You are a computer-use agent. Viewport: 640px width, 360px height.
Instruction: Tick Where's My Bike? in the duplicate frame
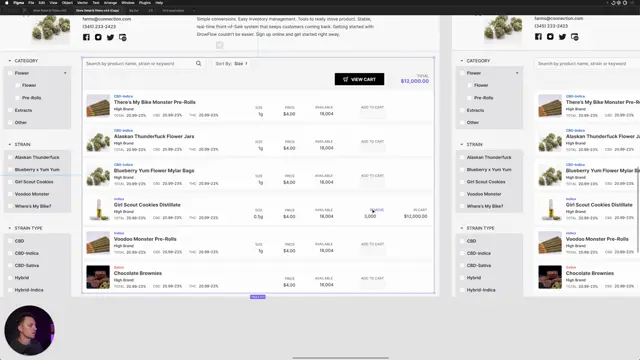pos(462,206)
